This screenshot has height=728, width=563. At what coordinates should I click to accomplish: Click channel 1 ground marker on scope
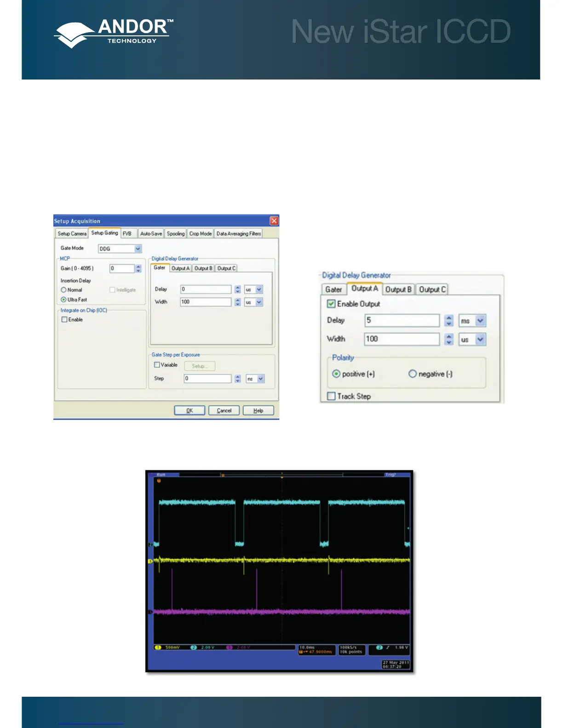tap(150, 561)
